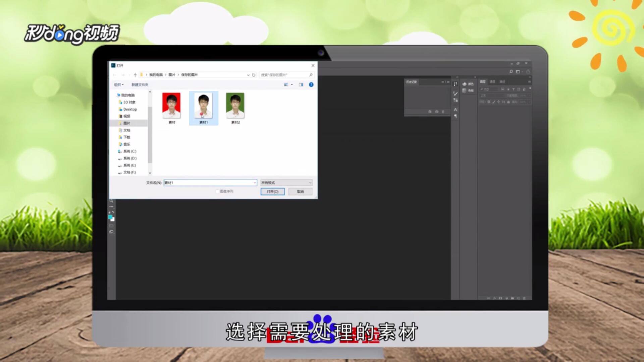Enable the image sequence checkbox
The image size is (644, 362).
[217, 191]
